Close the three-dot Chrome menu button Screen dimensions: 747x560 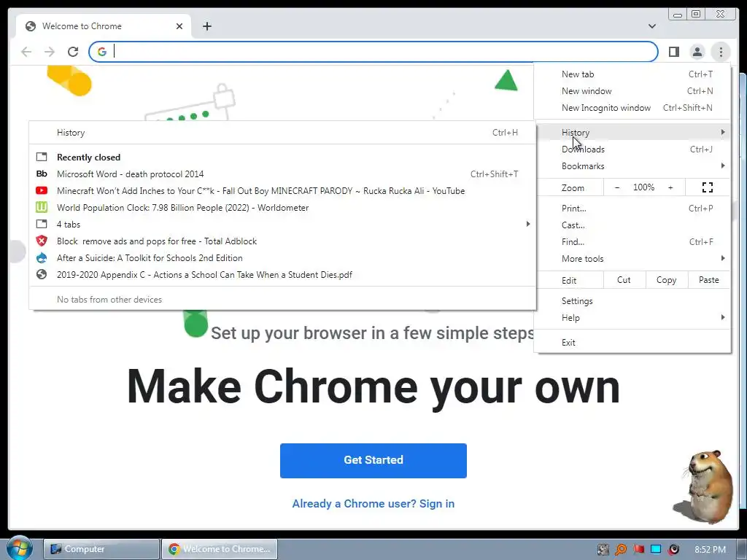721,52
